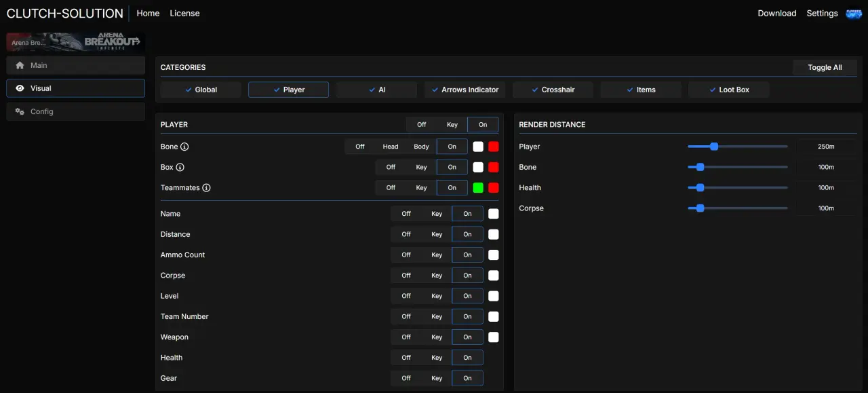Click the 250m Player distance field
This screenshot has width=868, height=393.
826,147
